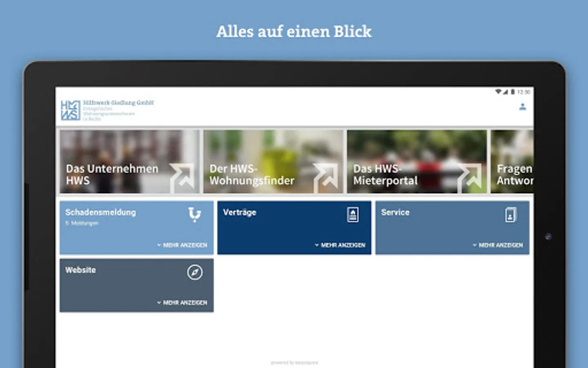The height and width of the screenshot is (368, 588).
Task: Click the arrow on HWS-Wohnungsfinder tile
Action: click(x=326, y=177)
